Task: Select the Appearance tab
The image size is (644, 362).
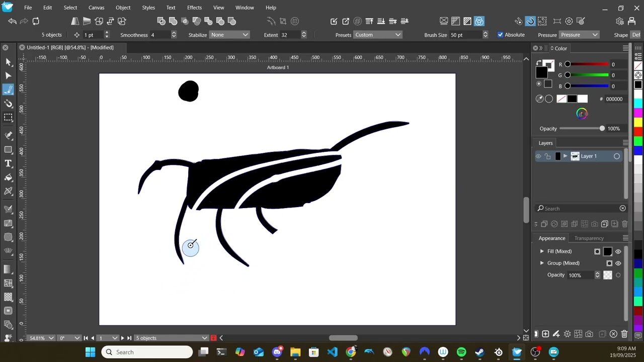Action: tap(552, 238)
